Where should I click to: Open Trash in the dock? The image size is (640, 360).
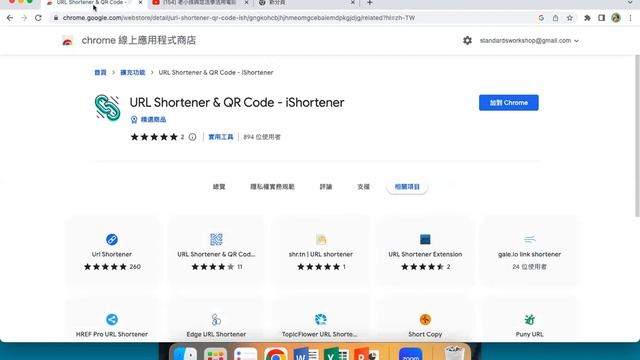tap(454, 353)
